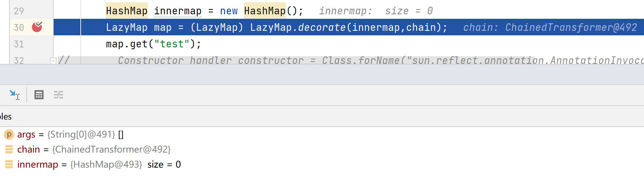
Task: Click line number 29 in the gutter
Action: pos(19,11)
